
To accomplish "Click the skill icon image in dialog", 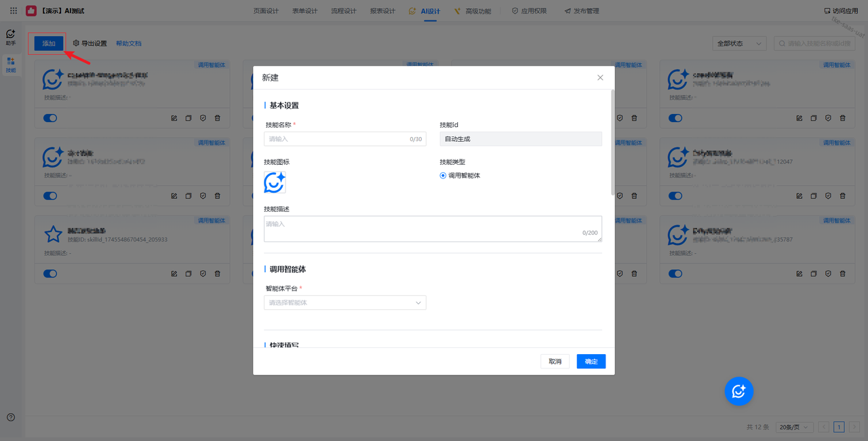I will pos(275,183).
